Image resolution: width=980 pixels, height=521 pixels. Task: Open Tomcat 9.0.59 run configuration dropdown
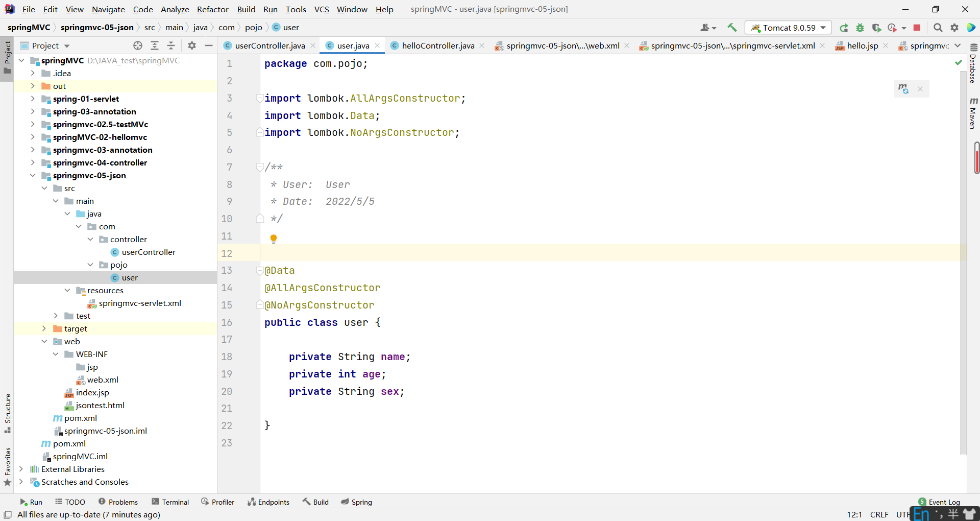point(788,28)
